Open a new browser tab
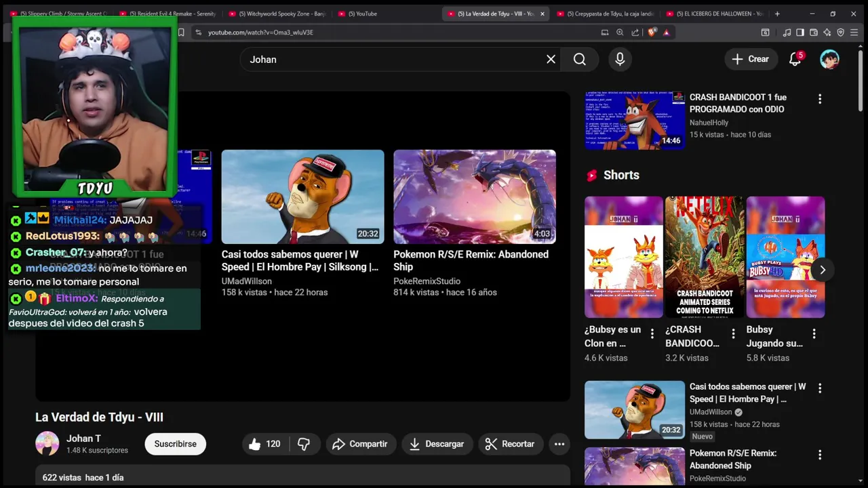 [x=777, y=14]
